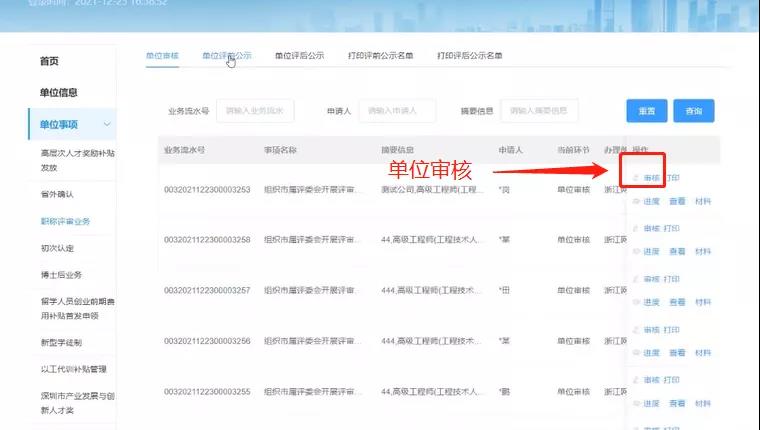Select 单位信息 in the sidebar
The image size is (760, 430).
[x=59, y=93]
